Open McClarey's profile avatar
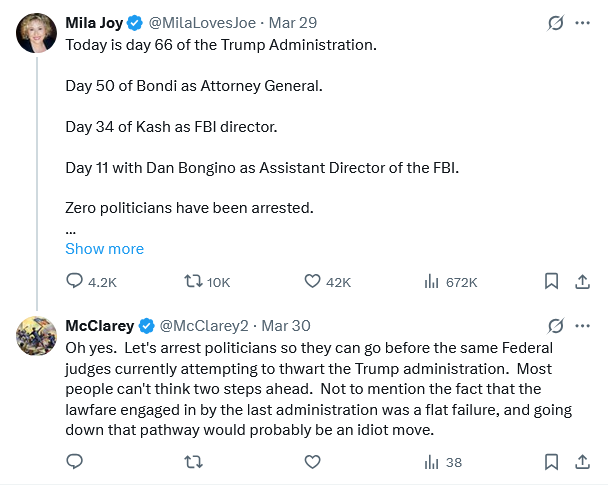The height and width of the screenshot is (487, 609). pos(35,336)
